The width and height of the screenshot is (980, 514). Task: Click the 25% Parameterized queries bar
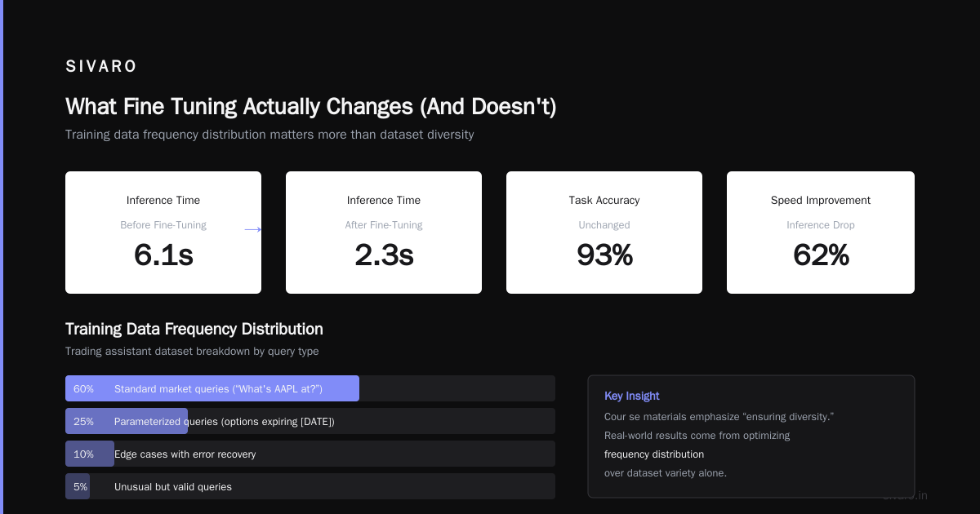coord(310,421)
